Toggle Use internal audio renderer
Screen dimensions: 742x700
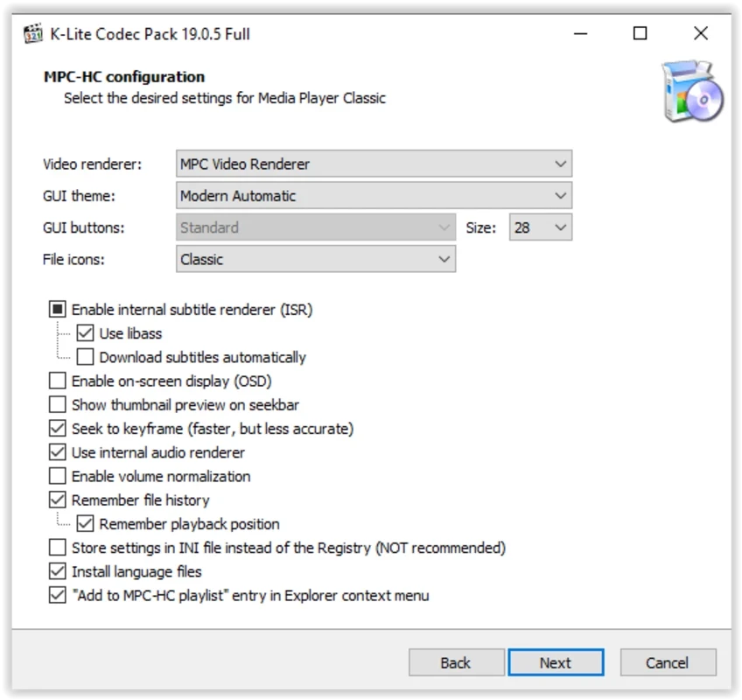[x=58, y=452]
